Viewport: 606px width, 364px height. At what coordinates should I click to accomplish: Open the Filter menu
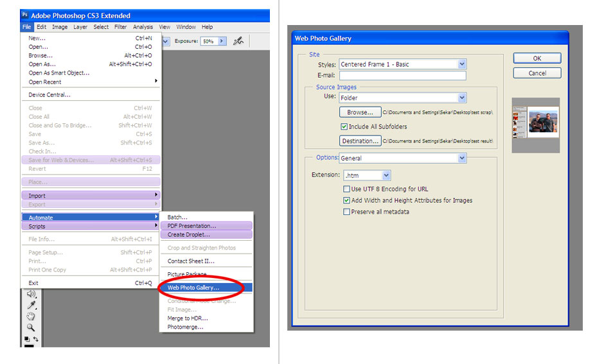click(120, 27)
